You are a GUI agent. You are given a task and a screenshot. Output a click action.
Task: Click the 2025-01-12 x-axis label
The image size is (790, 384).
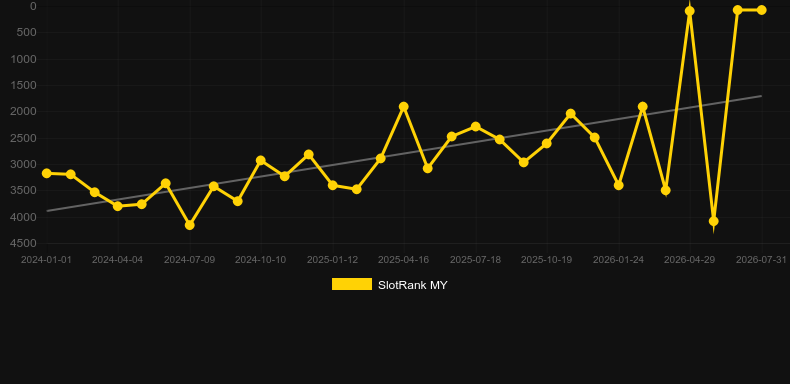point(333,260)
